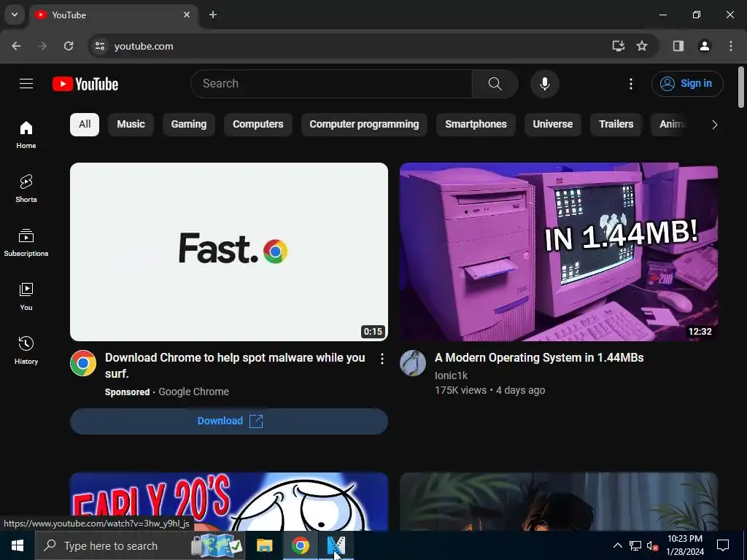
Task: Select the Smartphones filter chip
Action: (x=476, y=124)
